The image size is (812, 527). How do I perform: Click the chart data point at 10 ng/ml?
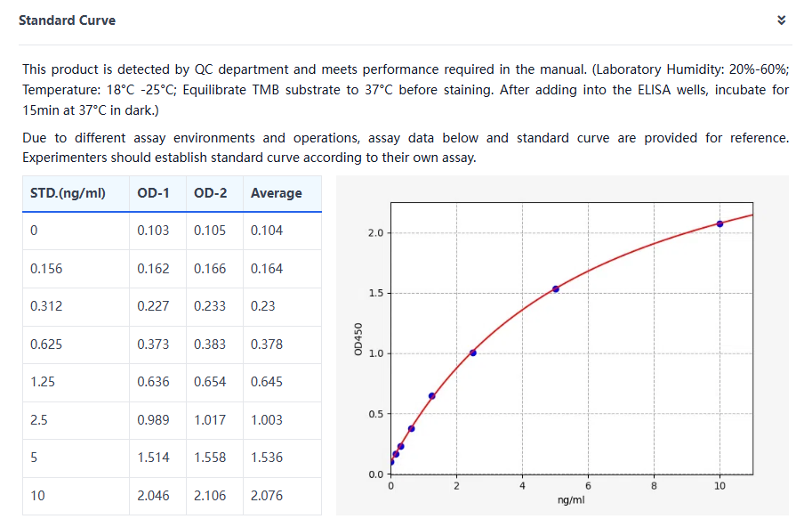tap(720, 223)
